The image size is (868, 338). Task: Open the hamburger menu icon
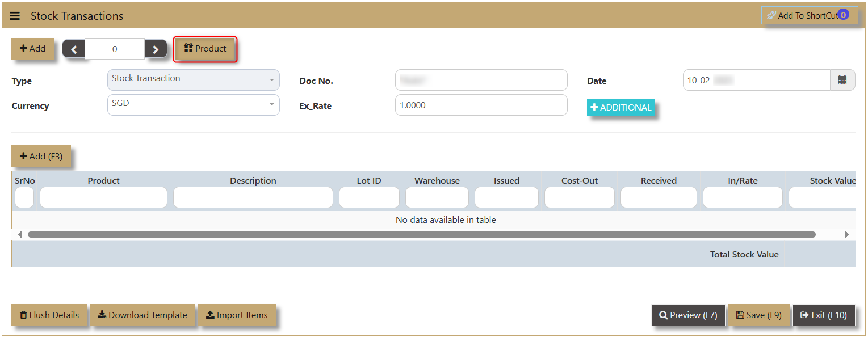click(15, 16)
